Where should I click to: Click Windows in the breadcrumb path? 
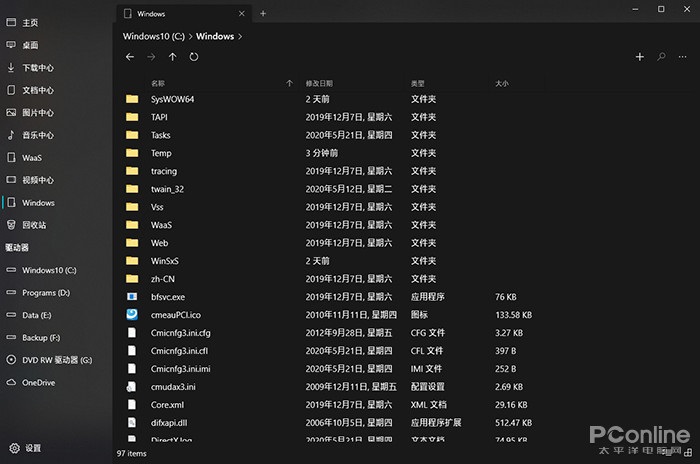click(215, 36)
